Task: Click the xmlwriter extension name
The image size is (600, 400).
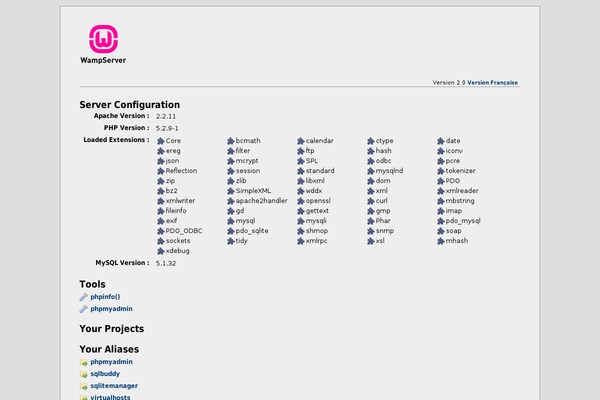Action: (x=180, y=201)
